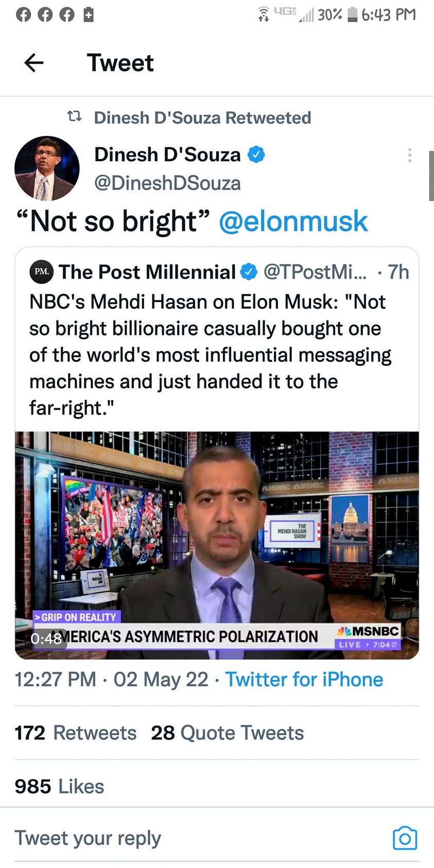View the 172 Retweets list

pos(76,733)
